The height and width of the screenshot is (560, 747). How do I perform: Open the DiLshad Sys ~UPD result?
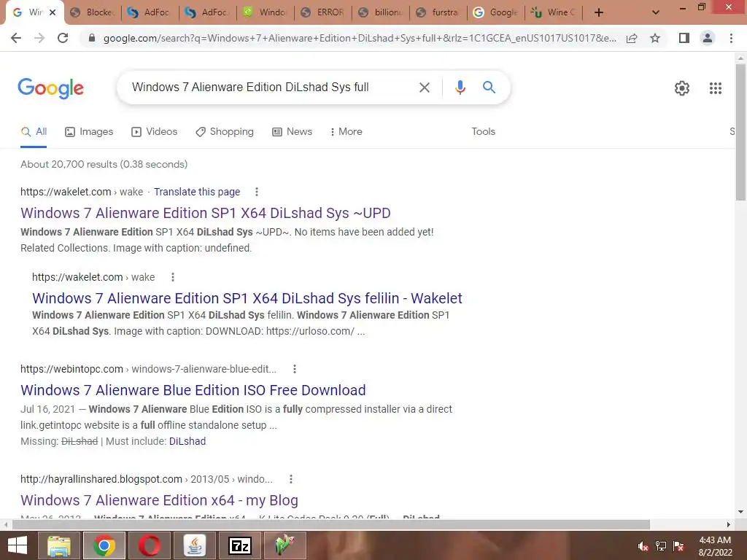click(x=205, y=214)
